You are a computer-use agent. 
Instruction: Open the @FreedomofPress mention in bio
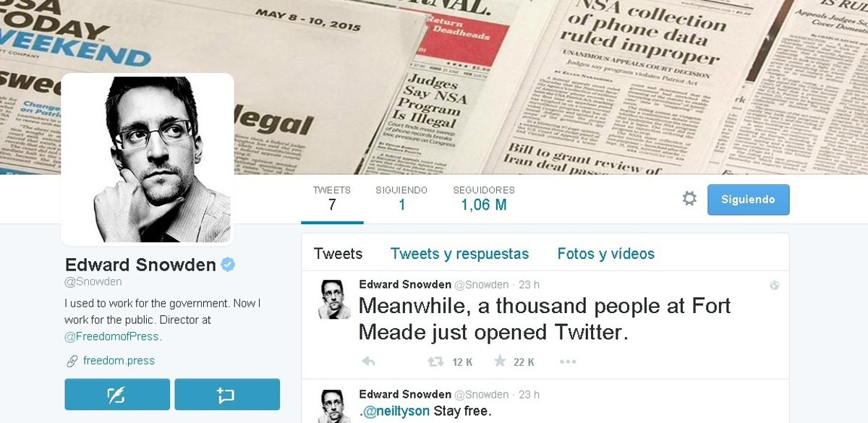tap(113, 336)
